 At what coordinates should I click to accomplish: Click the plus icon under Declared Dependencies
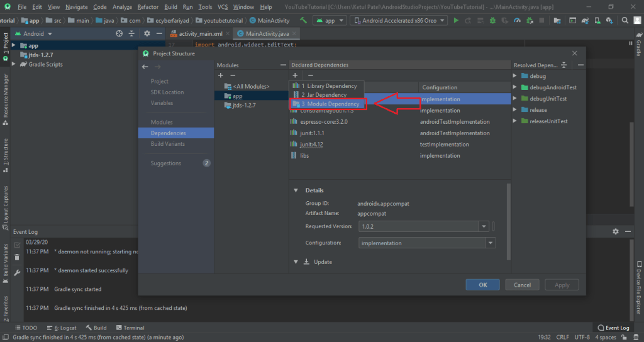295,75
